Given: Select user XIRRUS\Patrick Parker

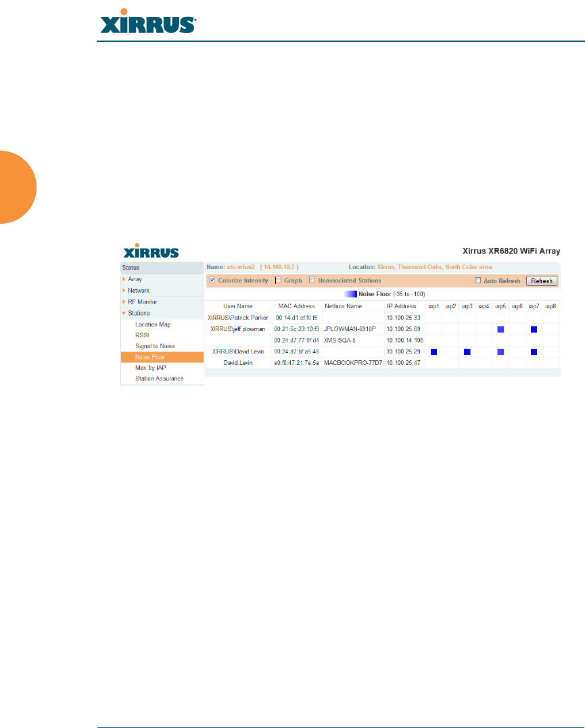Looking at the screenshot, I should (x=238, y=318).
